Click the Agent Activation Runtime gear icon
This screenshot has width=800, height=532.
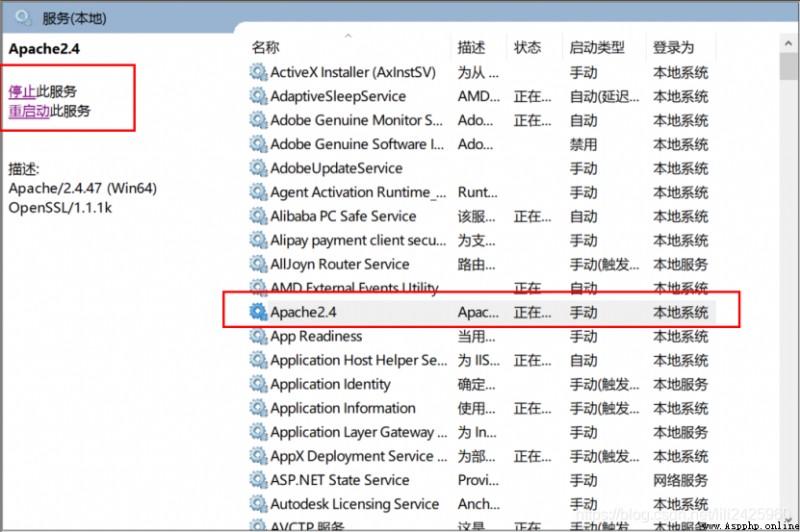tap(258, 192)
